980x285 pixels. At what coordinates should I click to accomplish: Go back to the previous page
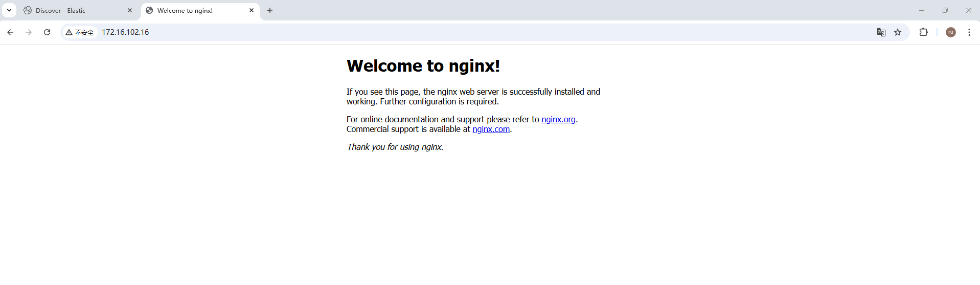(x=10, y=32)
